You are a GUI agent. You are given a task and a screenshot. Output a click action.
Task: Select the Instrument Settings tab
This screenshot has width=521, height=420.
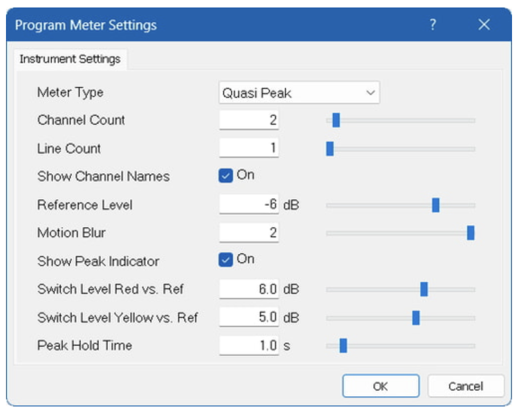[x=70, y=59]
